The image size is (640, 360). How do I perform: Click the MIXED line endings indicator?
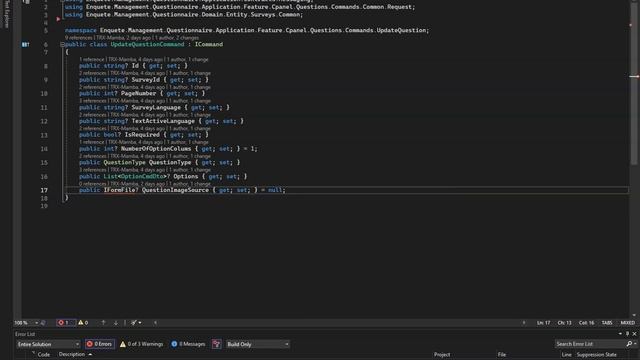pos(628,323)
